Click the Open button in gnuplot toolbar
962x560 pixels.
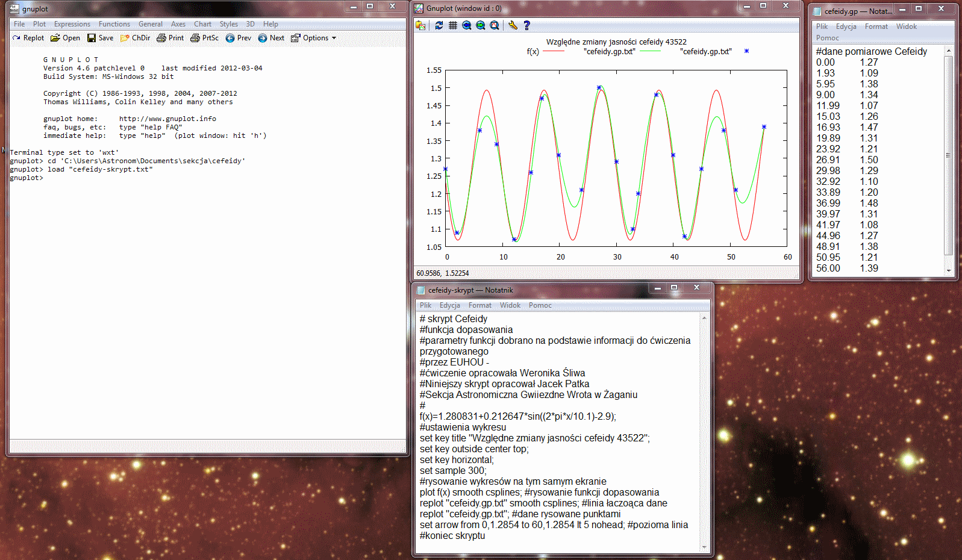65,38
